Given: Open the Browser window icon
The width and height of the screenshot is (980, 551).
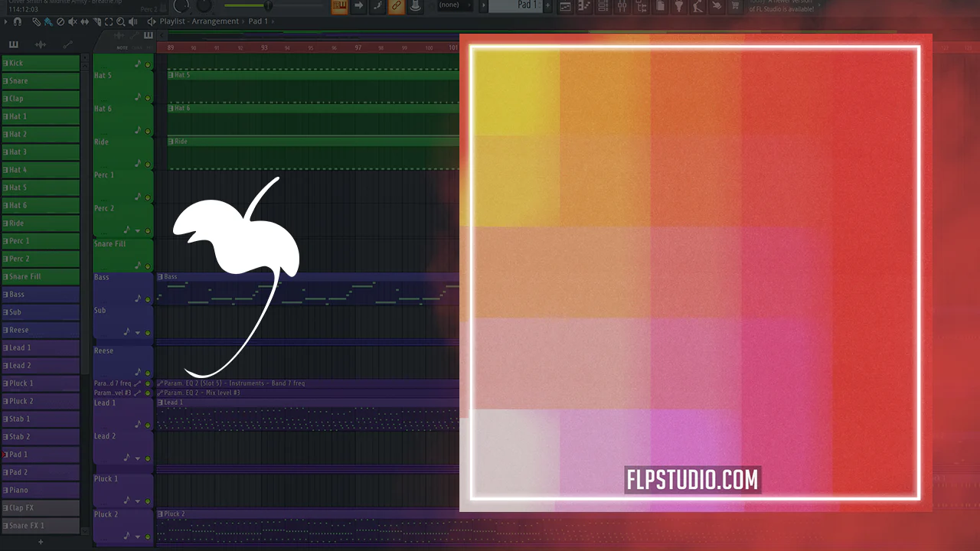Looking at the screenshot, I should pos(641,6).
